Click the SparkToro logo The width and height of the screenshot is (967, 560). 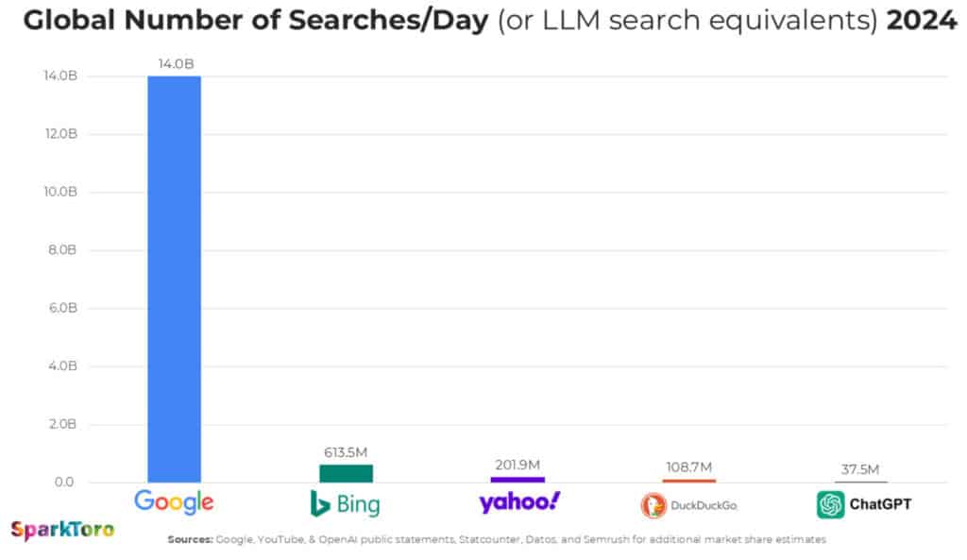point(62,530)
